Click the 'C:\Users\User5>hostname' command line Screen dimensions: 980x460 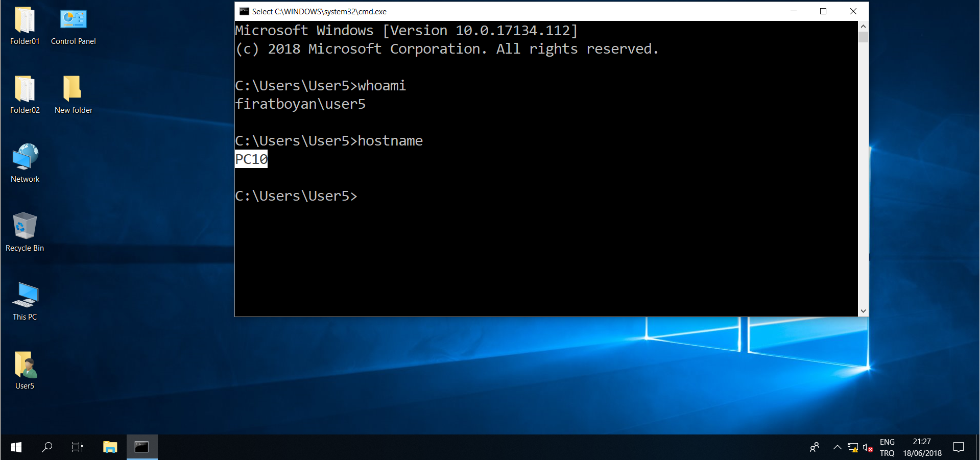(329, 141)
